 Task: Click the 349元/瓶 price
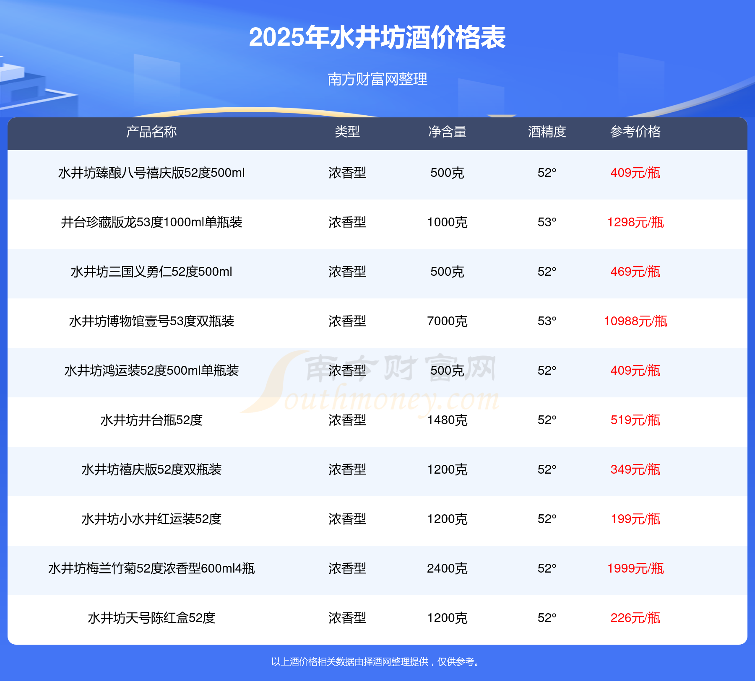tap(635, 469)
